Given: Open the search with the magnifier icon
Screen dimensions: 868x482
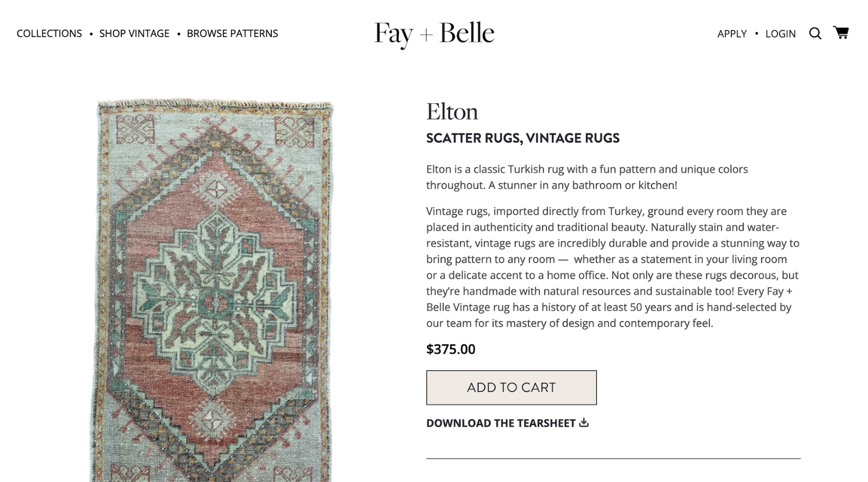Looking at the screenshot, I should pos(815,33).
